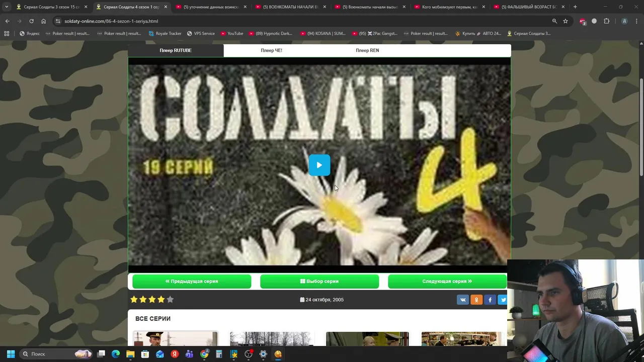Open Сериал Солдаты 3 bookmark
This screenshot has height=362, width=644.
[x=529, y=34]
